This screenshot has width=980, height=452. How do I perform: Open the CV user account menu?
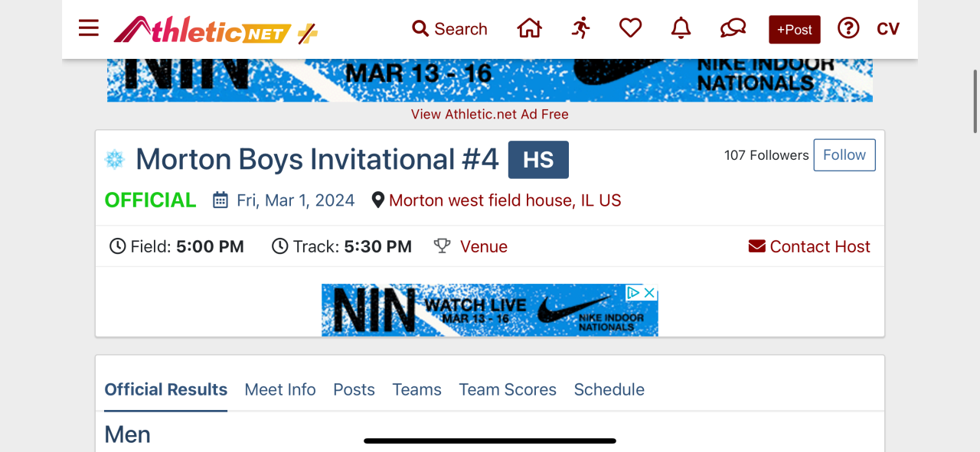(888, 29)
